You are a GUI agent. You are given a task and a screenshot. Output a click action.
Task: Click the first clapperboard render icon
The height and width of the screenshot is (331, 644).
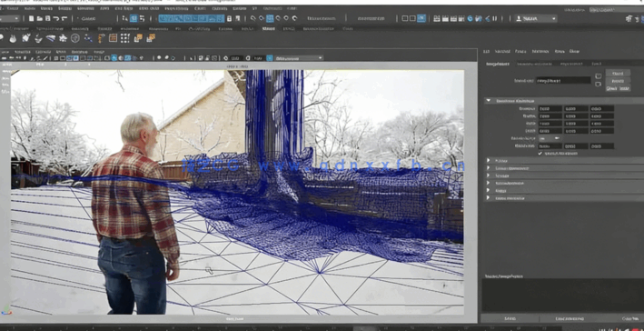(437, 18)
